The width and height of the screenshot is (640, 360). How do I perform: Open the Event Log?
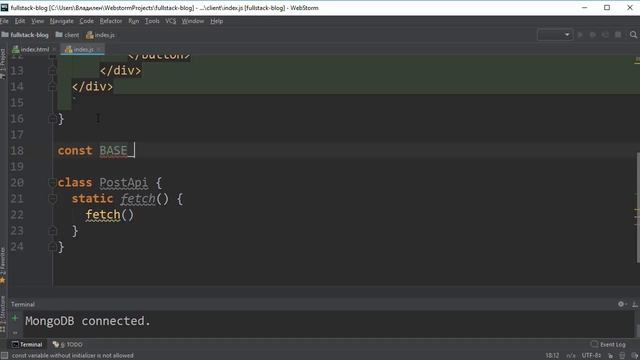pyautogui.click(x=608, y=344)
